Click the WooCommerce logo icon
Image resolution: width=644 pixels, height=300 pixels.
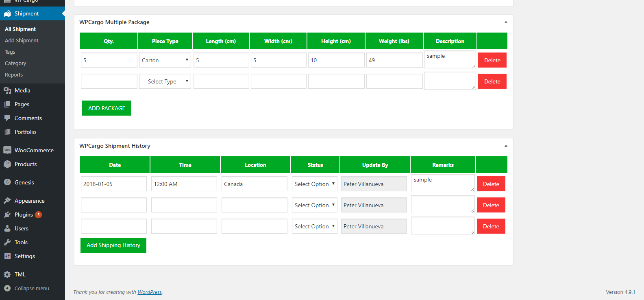click(x=7, y=150)
